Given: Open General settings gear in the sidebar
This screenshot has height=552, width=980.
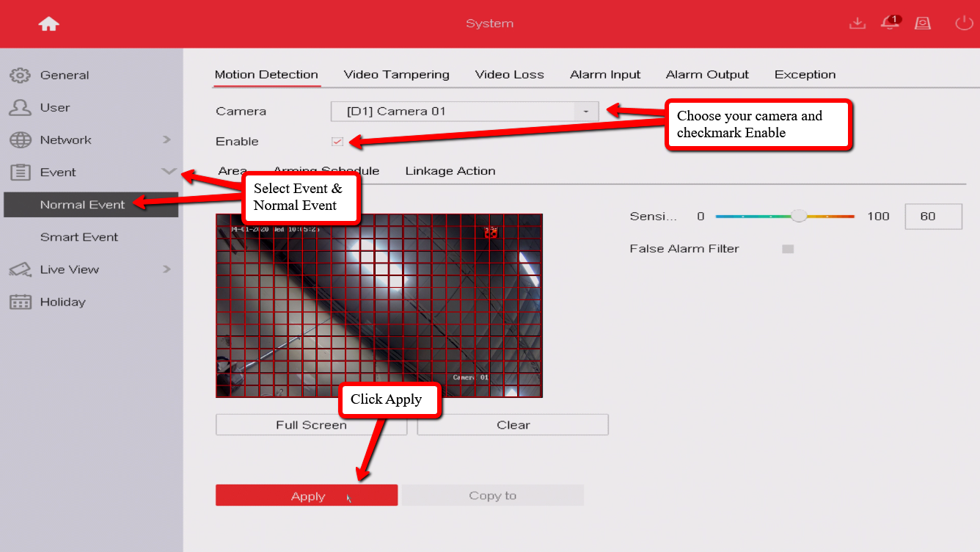Looking at the screenshot, I should [x=20, y=75].
